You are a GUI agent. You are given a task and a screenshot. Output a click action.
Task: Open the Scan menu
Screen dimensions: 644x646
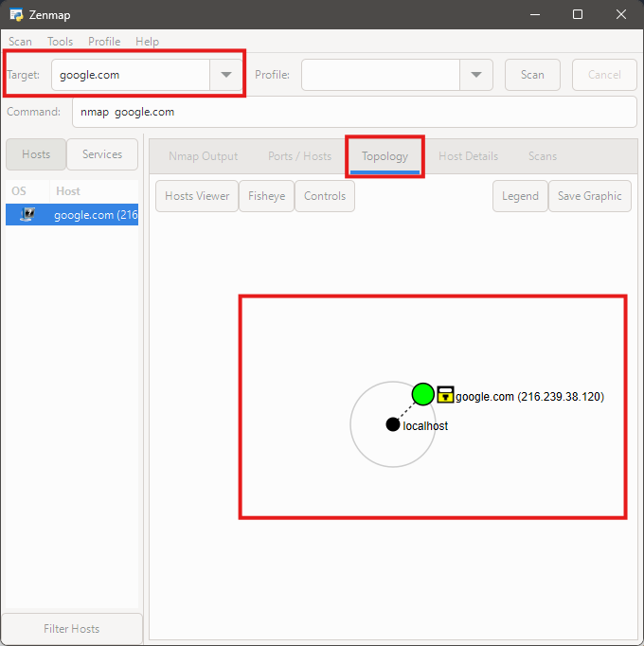(x=20, y=42)
